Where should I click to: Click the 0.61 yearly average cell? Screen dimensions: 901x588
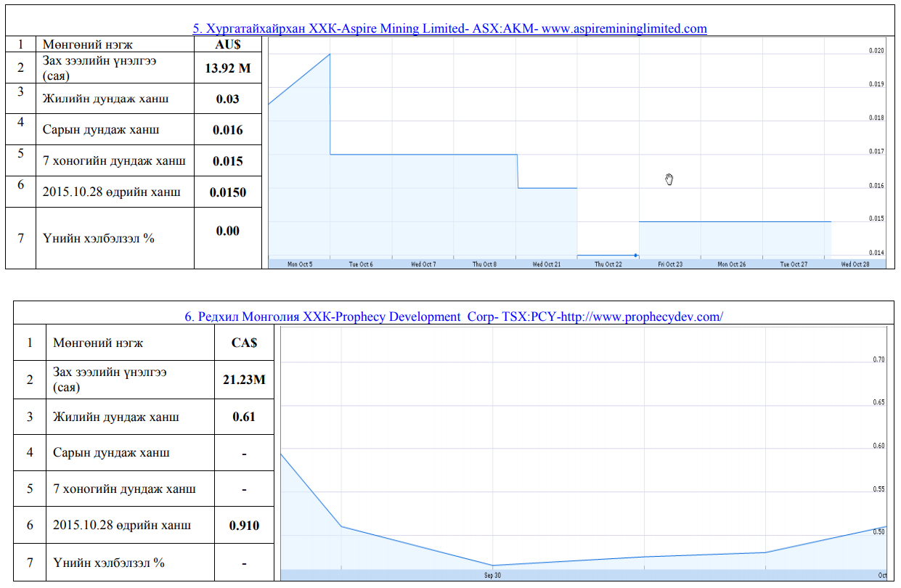pos(244,417)
